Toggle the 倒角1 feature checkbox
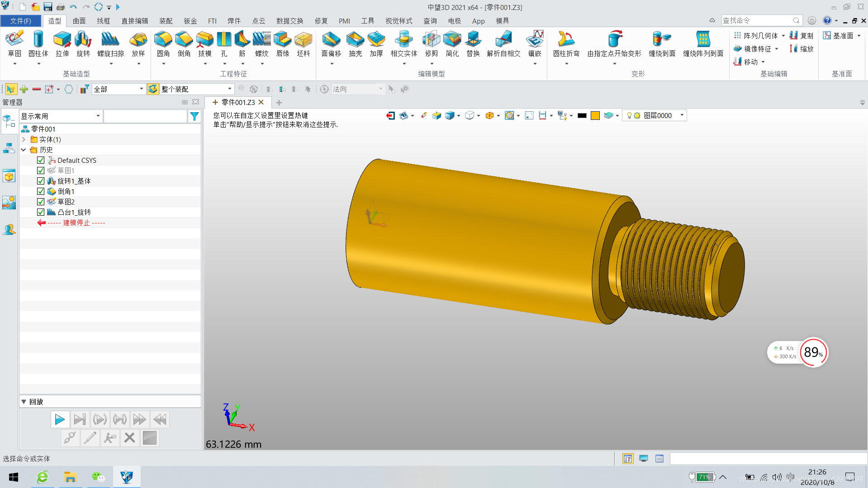This screenshot has height=488, width=868. tap(41, 191)
